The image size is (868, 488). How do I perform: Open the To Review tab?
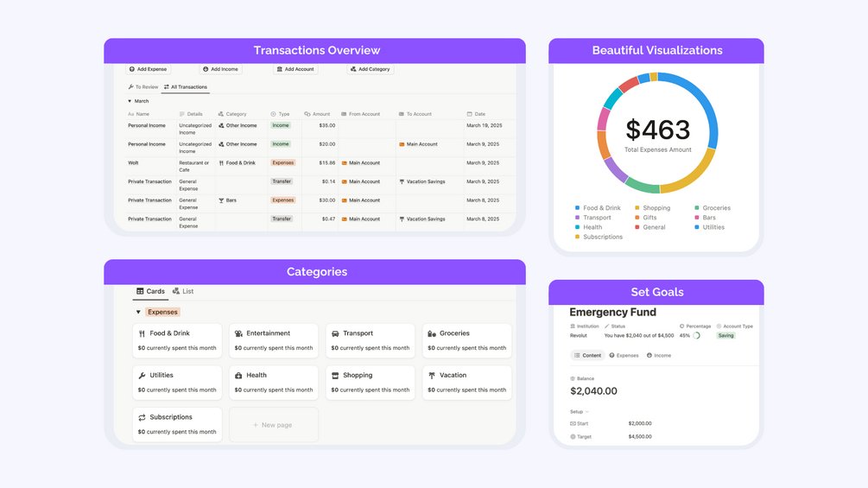tap(143, 87)
